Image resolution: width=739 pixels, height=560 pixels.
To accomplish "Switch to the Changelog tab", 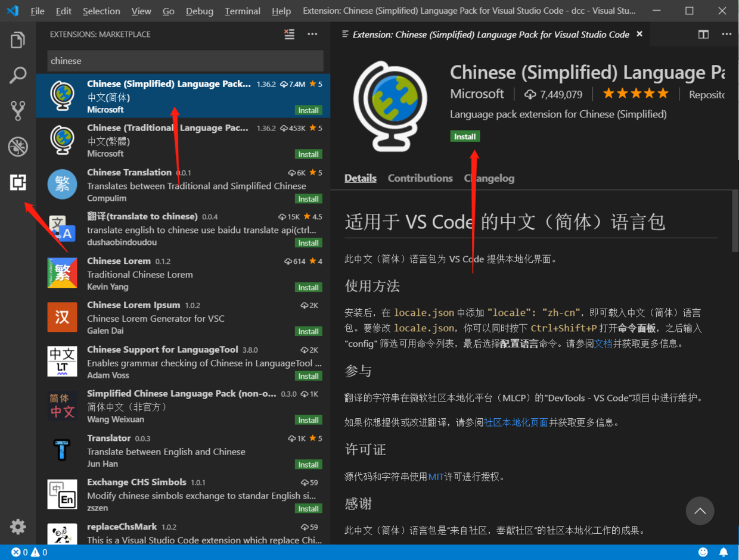I will 489,178.
